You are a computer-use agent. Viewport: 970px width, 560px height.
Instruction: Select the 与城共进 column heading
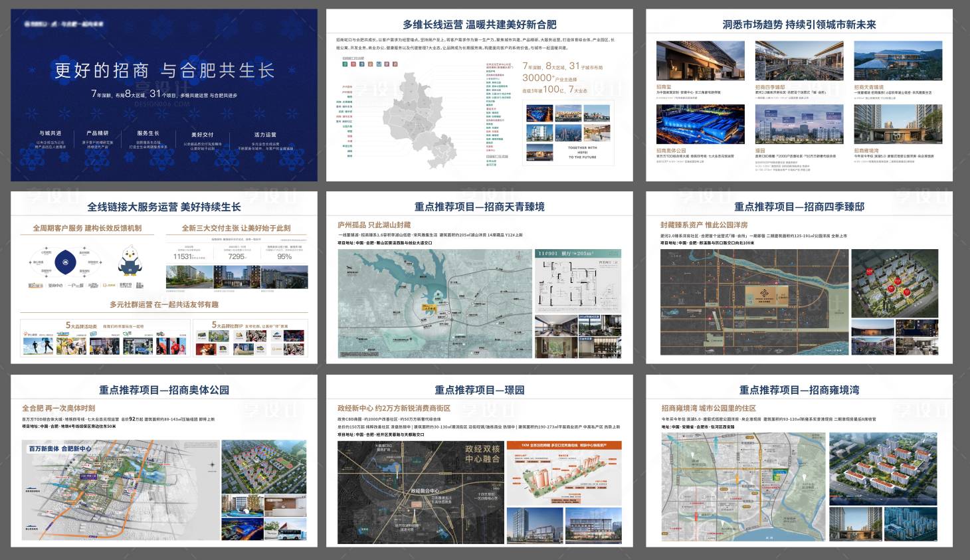coord(50,133)
